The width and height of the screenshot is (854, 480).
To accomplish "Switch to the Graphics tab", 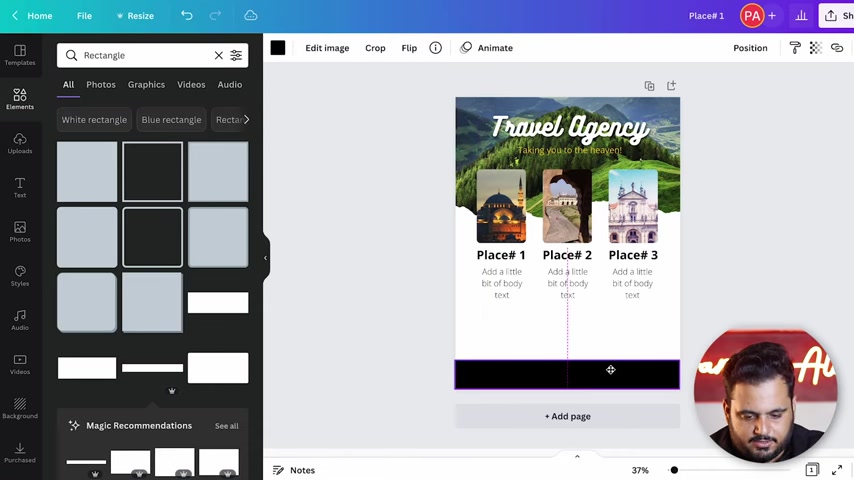I will [146, 84].
